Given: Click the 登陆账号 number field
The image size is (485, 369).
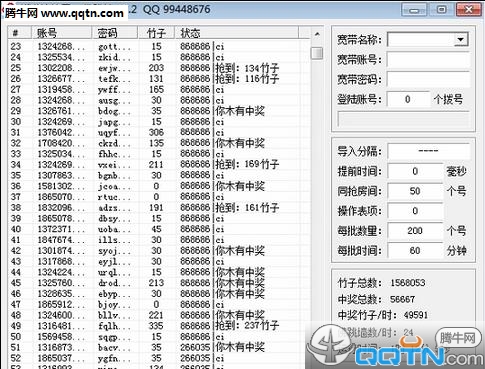Looking at the screenshot, I should coord(408,99).
